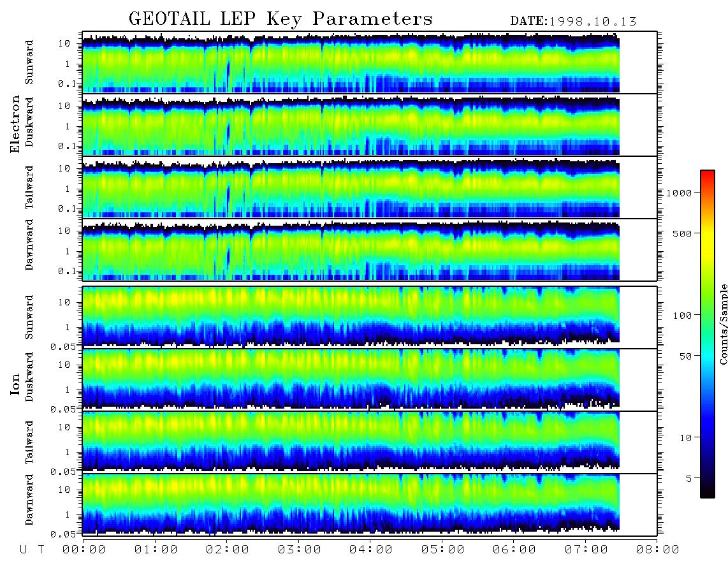Viewport: 728px width, 561px height.
Task: Click the "1000" colorbar tick value
Action: coord(680,193)
